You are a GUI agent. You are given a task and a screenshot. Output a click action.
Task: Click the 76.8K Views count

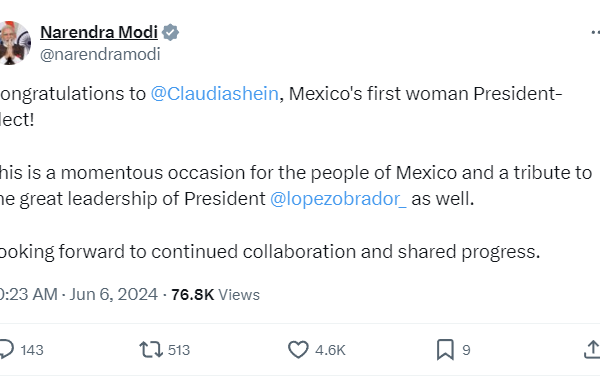coord(215,295)
